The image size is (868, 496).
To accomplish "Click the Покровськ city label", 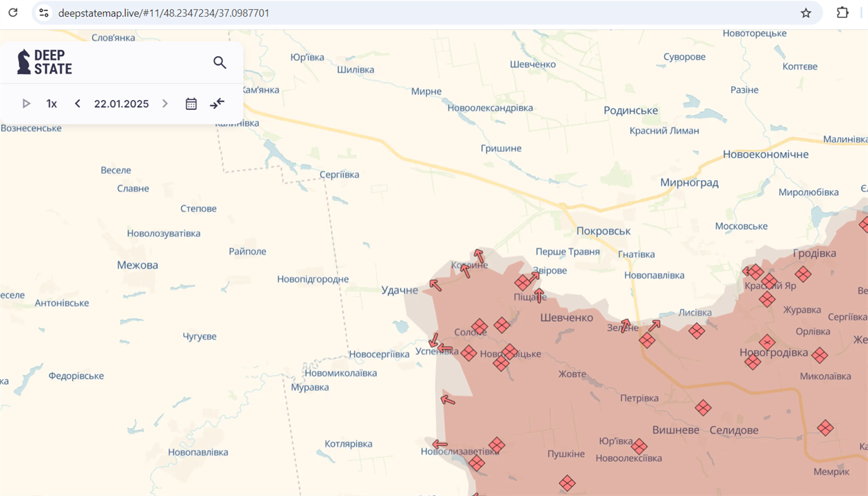I will pos(603,231).
